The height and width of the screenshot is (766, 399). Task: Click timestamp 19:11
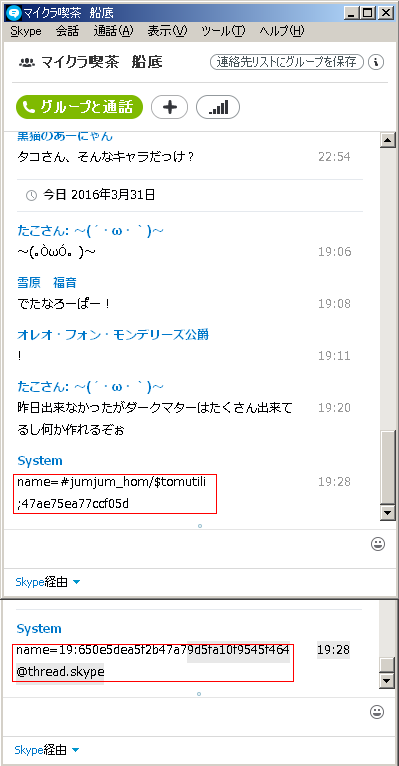point(335,356)
